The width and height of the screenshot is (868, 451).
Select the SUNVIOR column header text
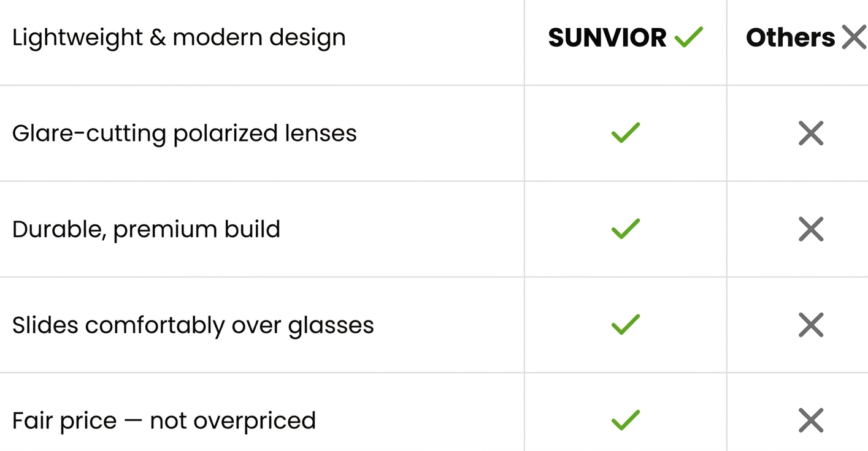point(607,38)
